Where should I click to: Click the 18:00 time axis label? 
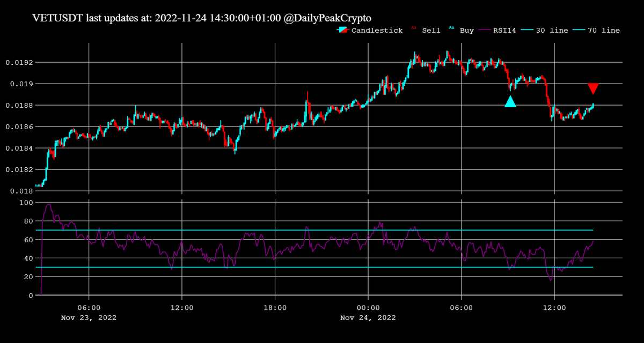click(275, 308)
